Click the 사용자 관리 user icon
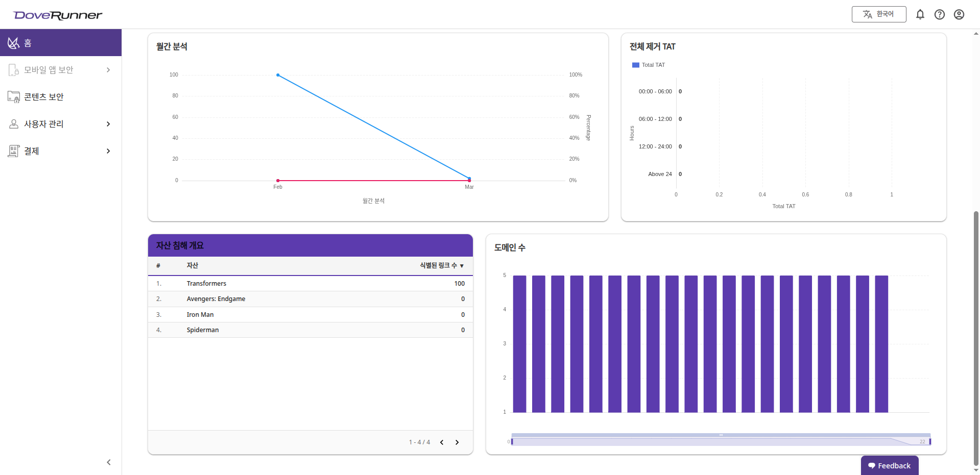The height and width of the screenshot is (475, 980). pos(13,123)
